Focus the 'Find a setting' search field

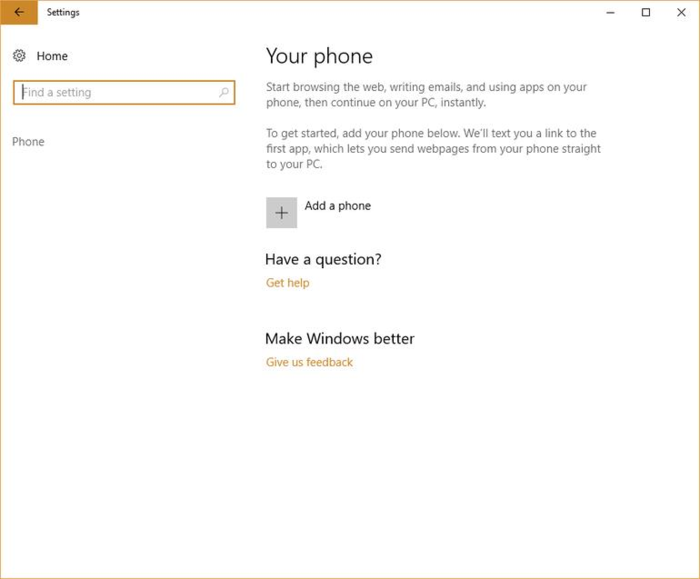click(115, 93)
